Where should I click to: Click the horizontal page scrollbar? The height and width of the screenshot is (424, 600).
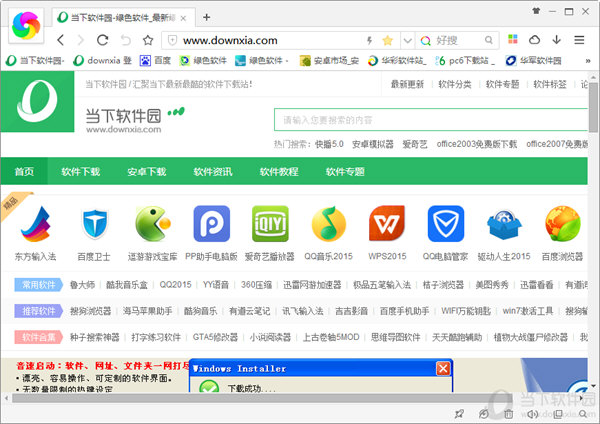tap(262, 398)
